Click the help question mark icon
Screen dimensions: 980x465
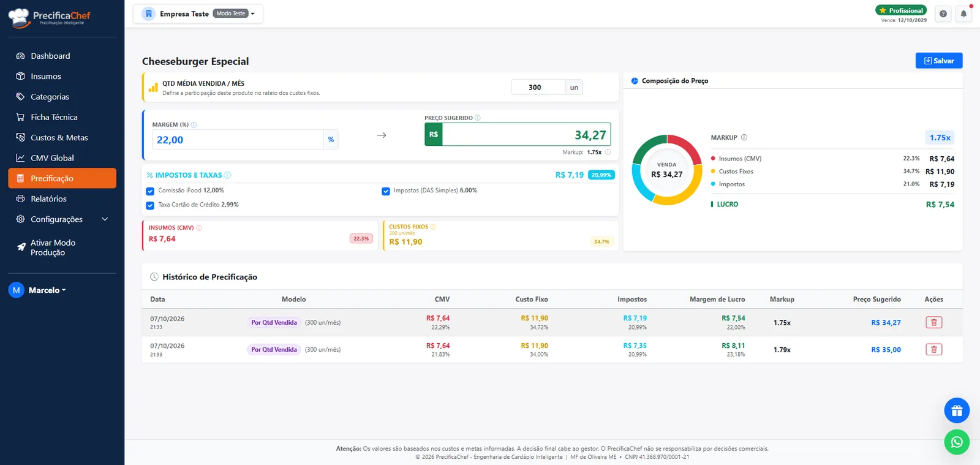(943, 13)
